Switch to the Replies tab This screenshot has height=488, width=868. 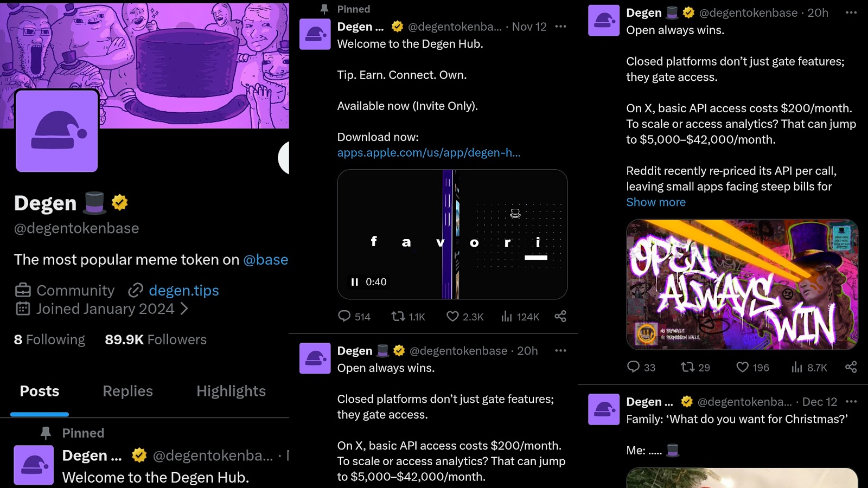[128, 391]
